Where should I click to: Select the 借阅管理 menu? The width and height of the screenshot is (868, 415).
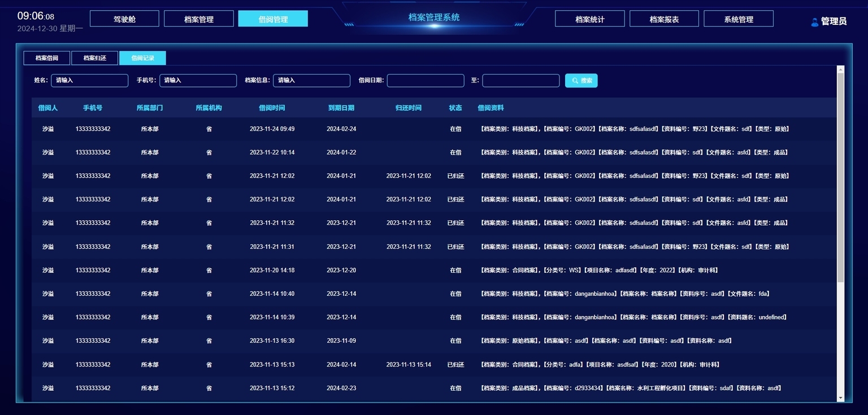tap(273, 19)
